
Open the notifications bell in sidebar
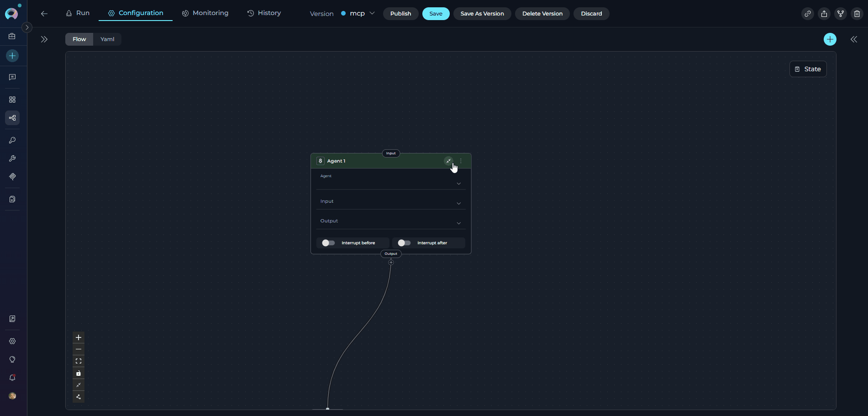click(12, 378)
